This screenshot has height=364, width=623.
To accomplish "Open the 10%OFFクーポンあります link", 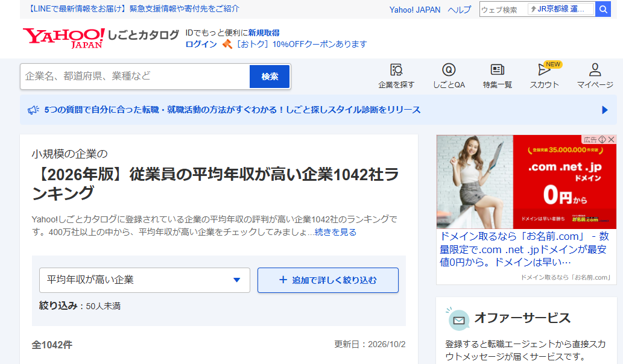I will (301, 44).
